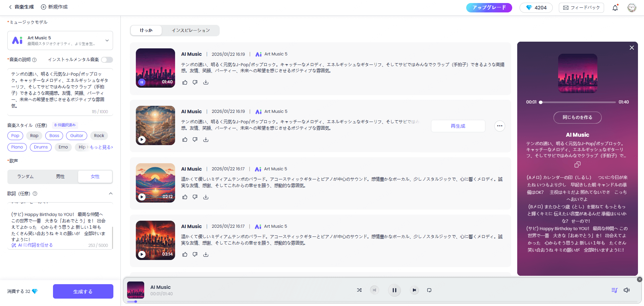
Task: Collapse the 歌詞 section
Action: pyautogui.click(x=111, y=193)
